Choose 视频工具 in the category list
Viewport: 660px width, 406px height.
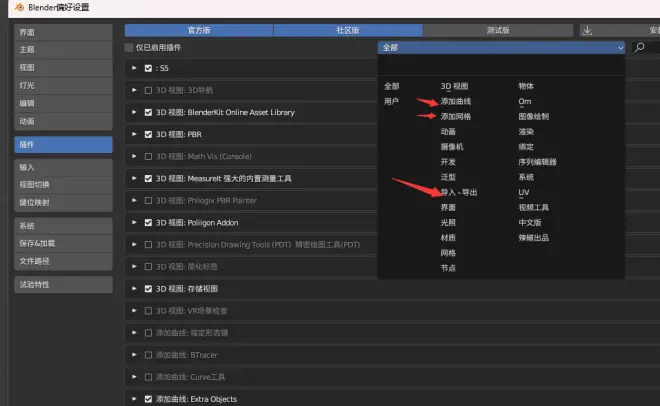coord(533,207)
